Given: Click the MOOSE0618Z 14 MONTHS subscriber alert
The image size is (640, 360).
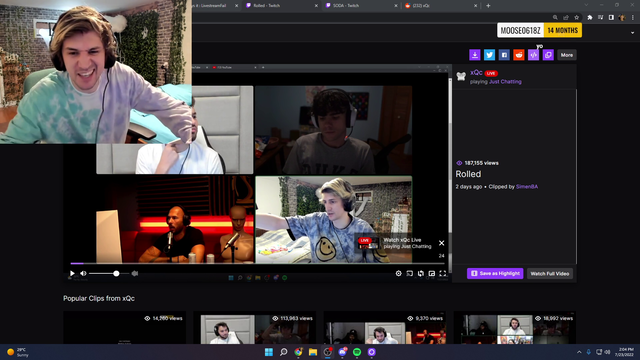Looking at the screenshot, I should (x=540, y=31).
